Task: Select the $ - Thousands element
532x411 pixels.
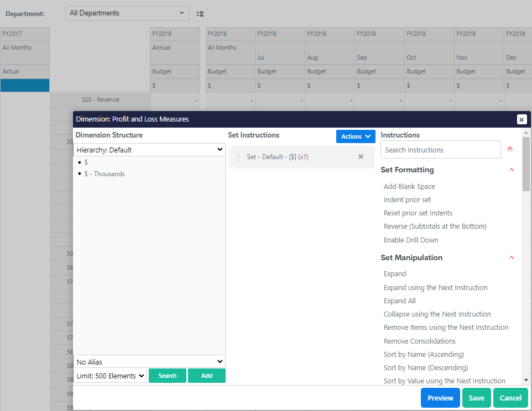Action: [x=105, y=174]
